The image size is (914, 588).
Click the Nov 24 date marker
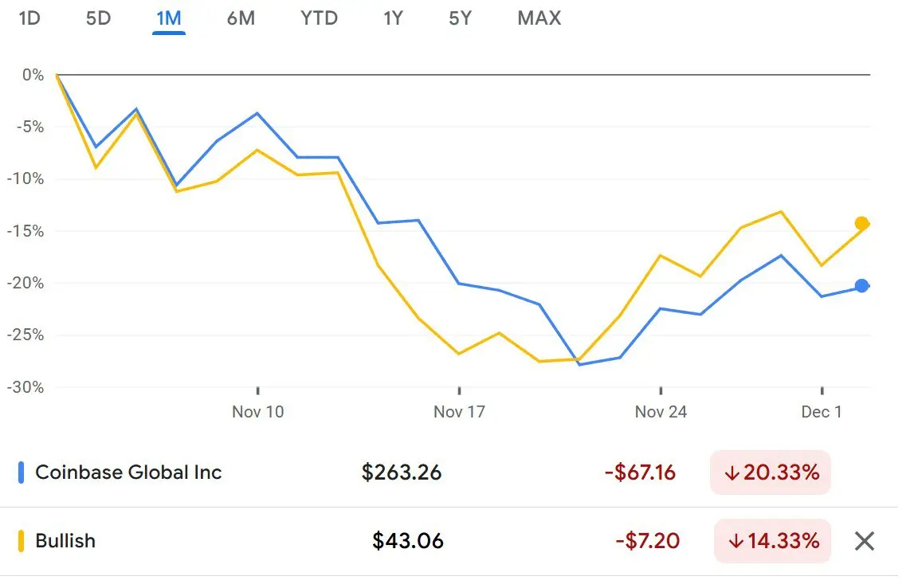pyautogui.click(x=661, y=412)
